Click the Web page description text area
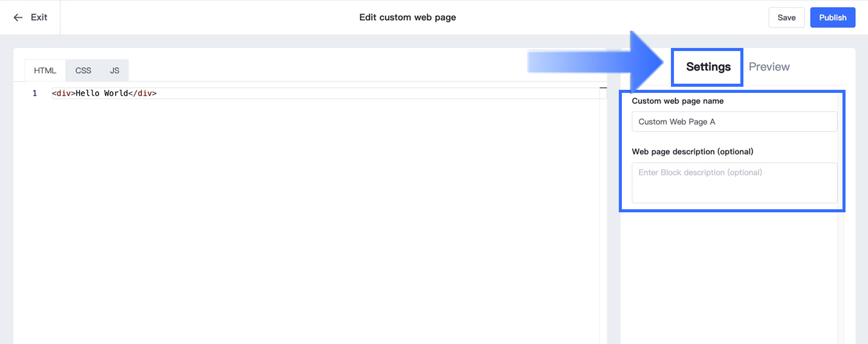 point(734,182)
